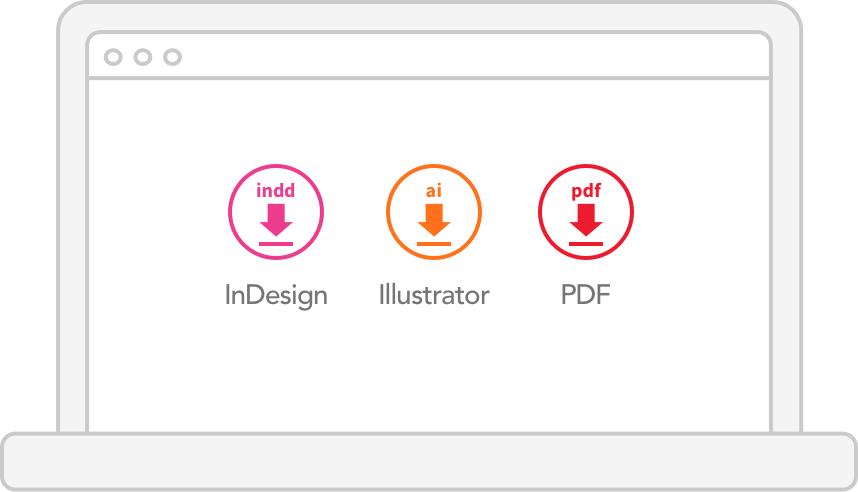Click the red bar beneath the pdf arrow
This screenshot has width=858, height=492.
[586, 244]
